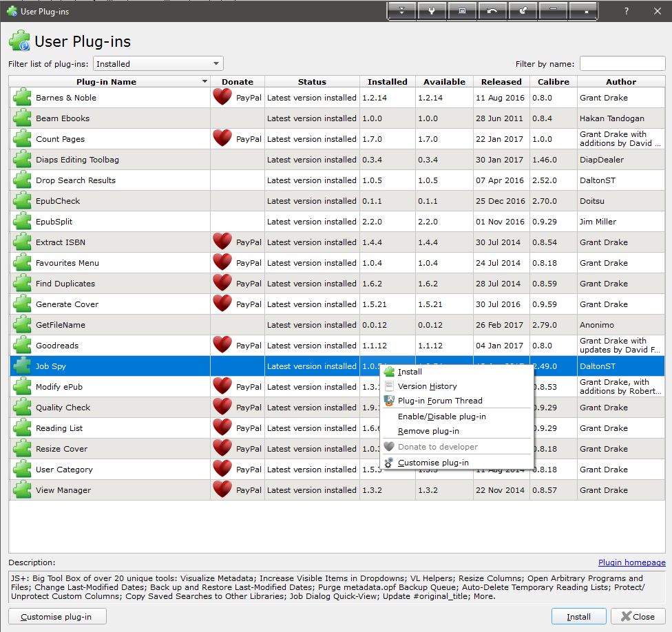The height and width of the screenshot is (632, 672).
Task: Open the Plugin homepage link
Action: (631, 562)
